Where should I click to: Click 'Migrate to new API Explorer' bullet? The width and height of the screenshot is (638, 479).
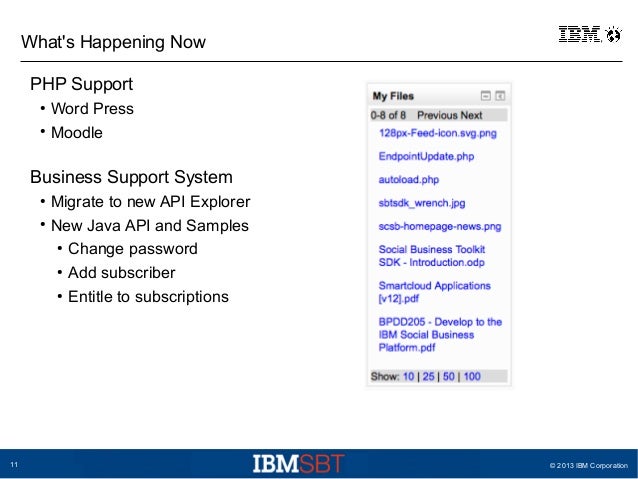(151, 202)
